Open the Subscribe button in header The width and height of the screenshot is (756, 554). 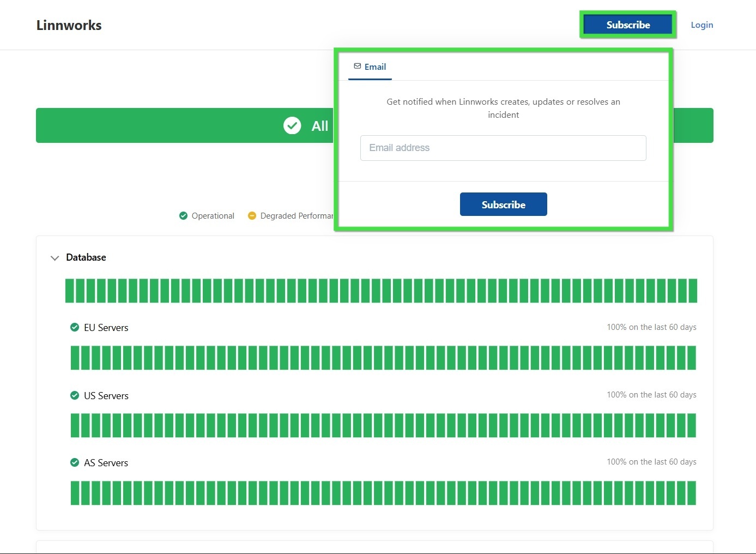(628, 25)
